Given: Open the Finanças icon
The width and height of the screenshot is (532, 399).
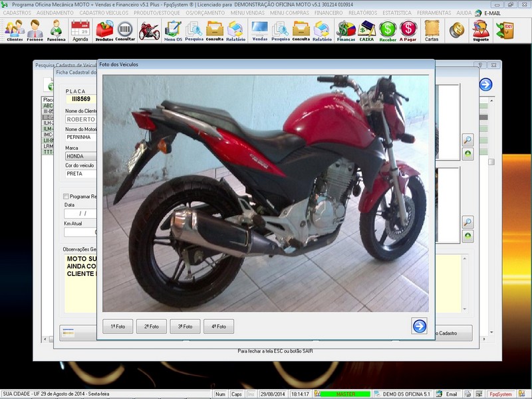Looking at the screenshot, I should pyautogui.click(x=346, y=31).
